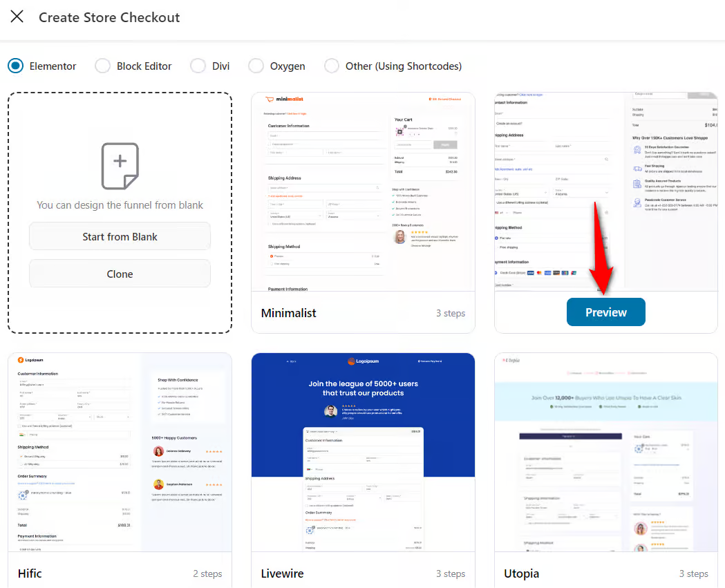The width and height of the screenshot is (725, 588).
Task: Click the Livewire template title
Action: (x=282, y=573)
